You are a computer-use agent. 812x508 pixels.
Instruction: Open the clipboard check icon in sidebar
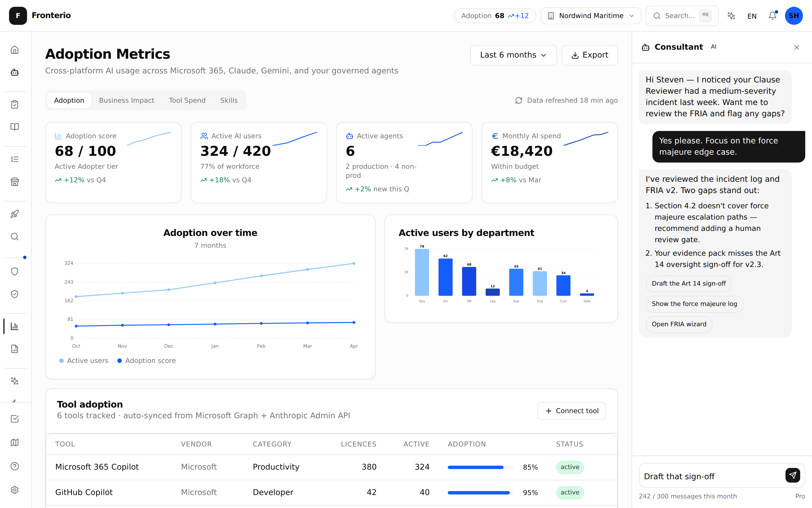pos(15,104)
